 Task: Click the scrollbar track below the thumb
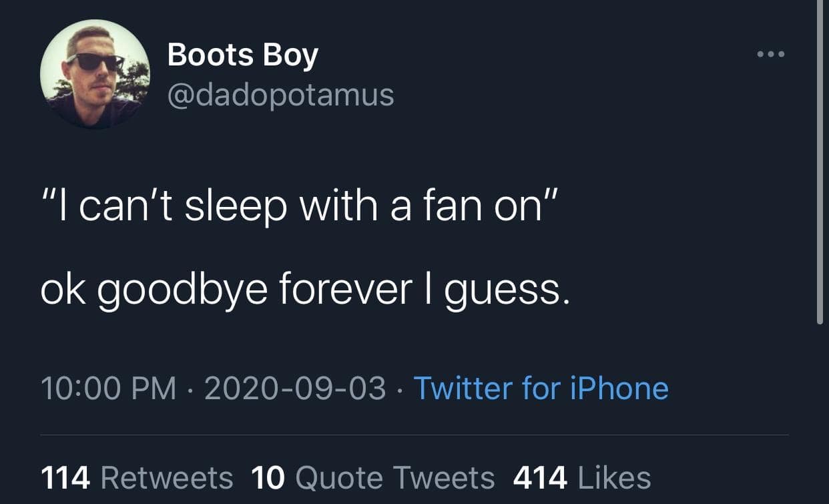coord(820,414)
